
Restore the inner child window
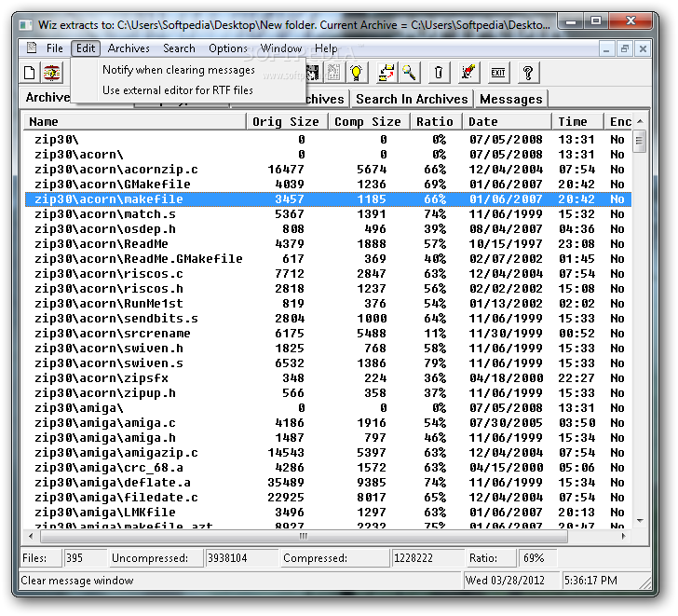624,48
